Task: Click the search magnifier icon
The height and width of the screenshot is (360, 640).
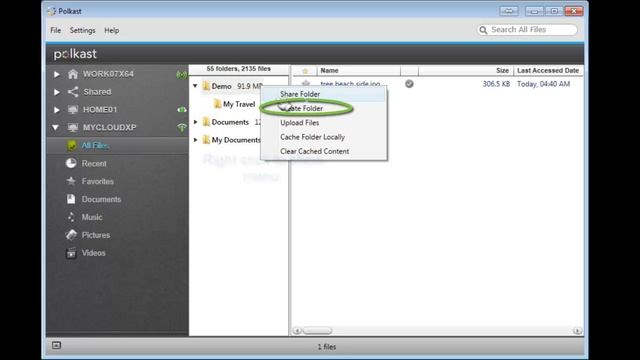Action: [x=483, y=30]
